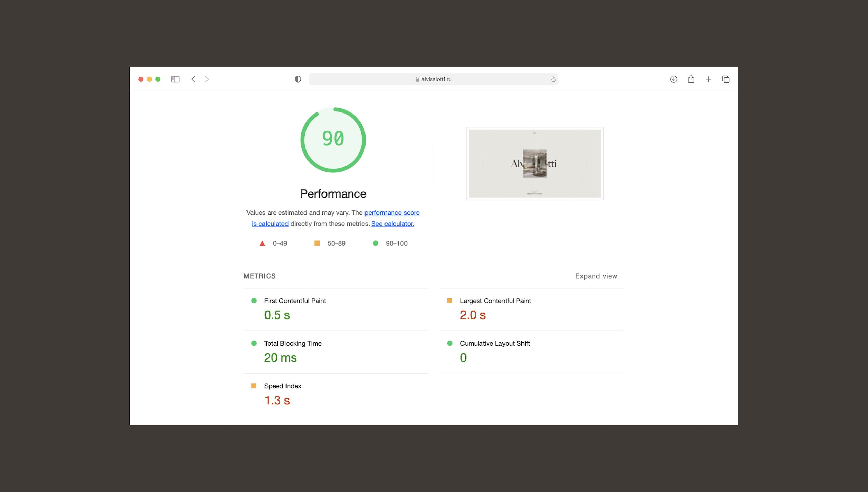Go back with the left chevron

point(193,79)
